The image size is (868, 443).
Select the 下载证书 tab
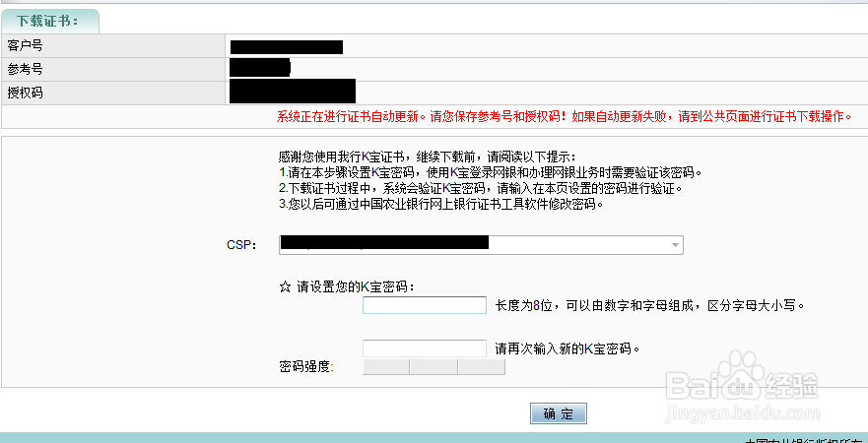[50, 21]
